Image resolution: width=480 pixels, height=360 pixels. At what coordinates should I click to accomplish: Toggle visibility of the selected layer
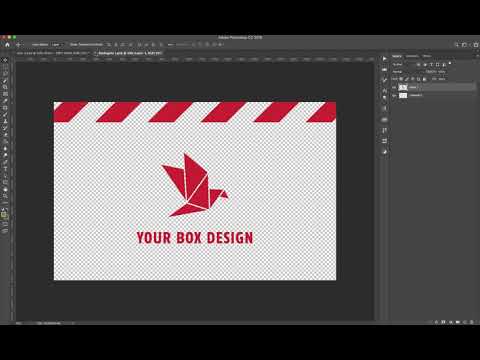pos(394,87)
